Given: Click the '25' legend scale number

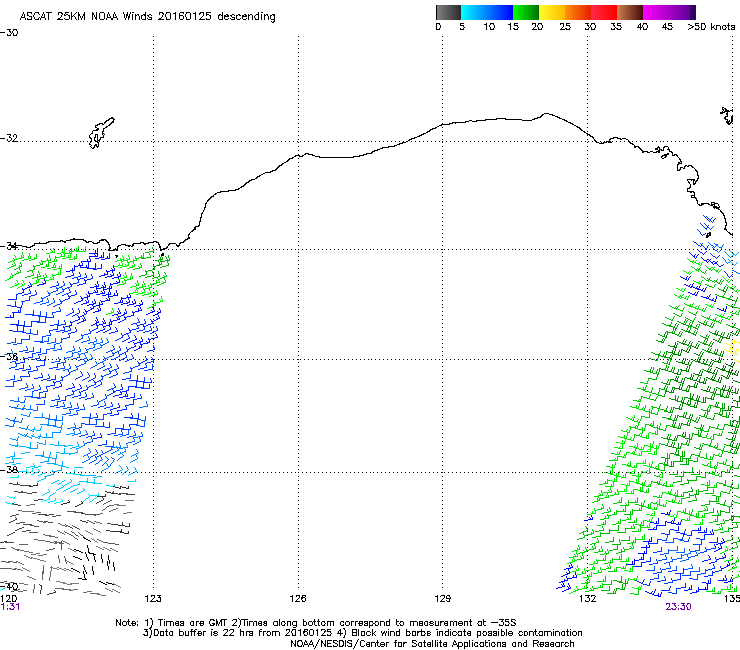Looking at the screenshot, I should pyautogui.click(x=565, y=27).
